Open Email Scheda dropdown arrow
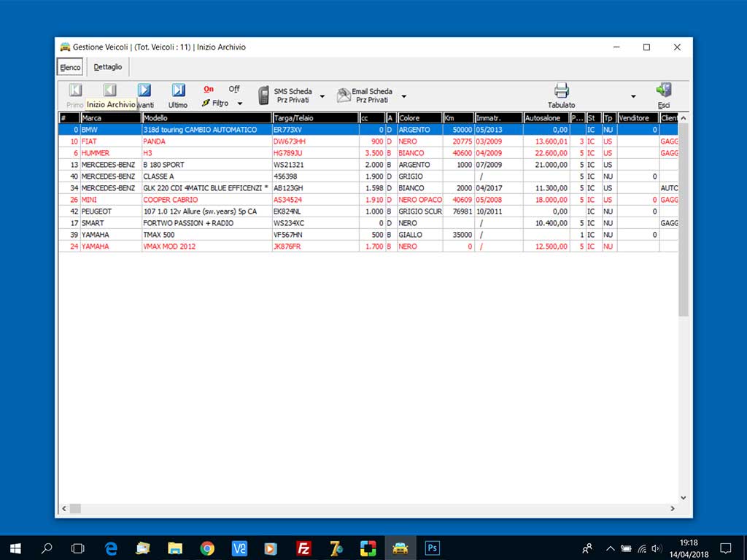 tap(403, 96)
